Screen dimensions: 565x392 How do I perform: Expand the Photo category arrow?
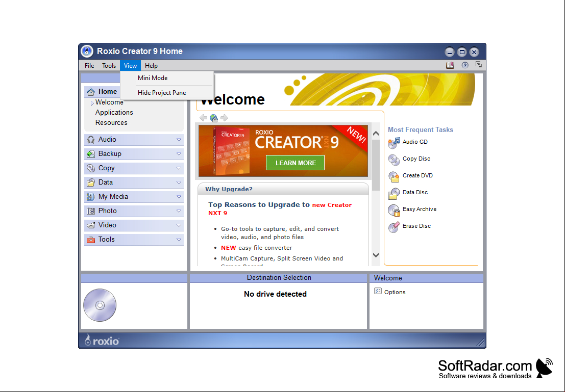pyautogui.click(x=179, y=211)
